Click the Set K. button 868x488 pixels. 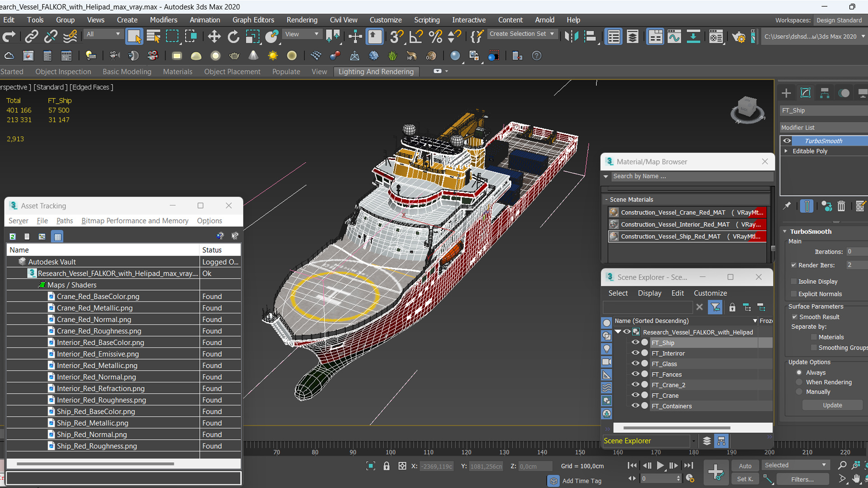coord(745,479)
